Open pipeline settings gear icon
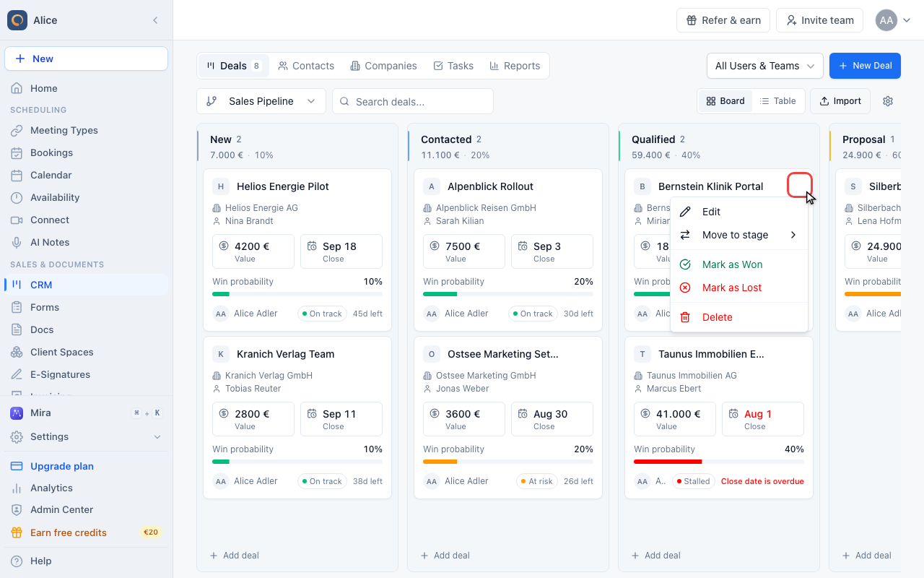This screenshot has height=578, width=924. point(888,101)
